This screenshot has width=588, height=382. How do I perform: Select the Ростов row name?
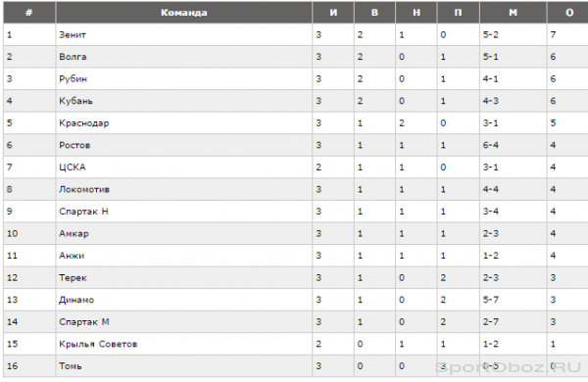pos(74,145)
